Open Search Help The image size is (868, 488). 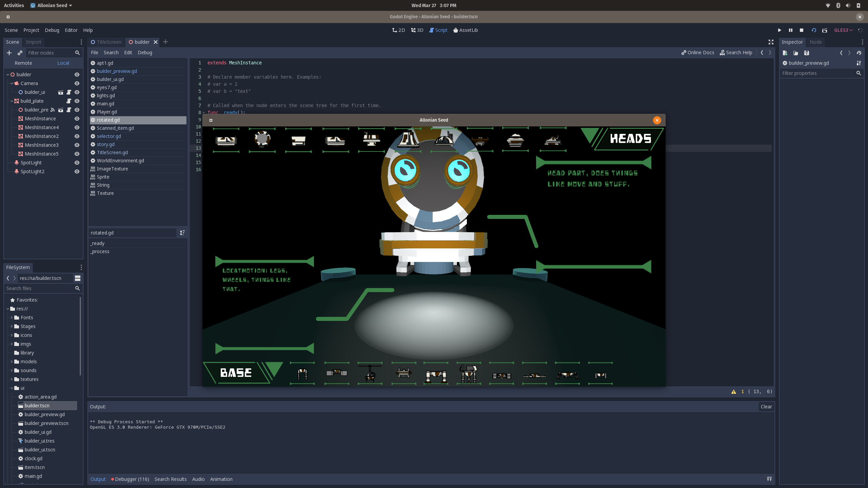(x=736, y=53)
